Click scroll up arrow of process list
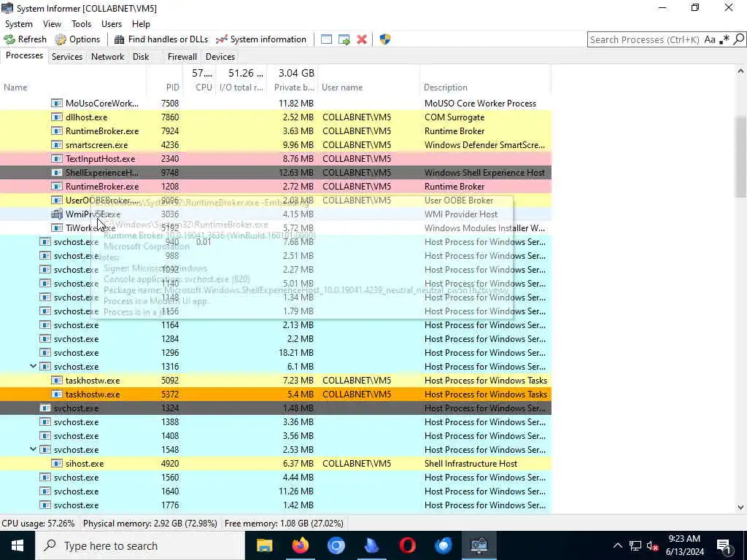This screenshot has height=560, width=747. 740,71
